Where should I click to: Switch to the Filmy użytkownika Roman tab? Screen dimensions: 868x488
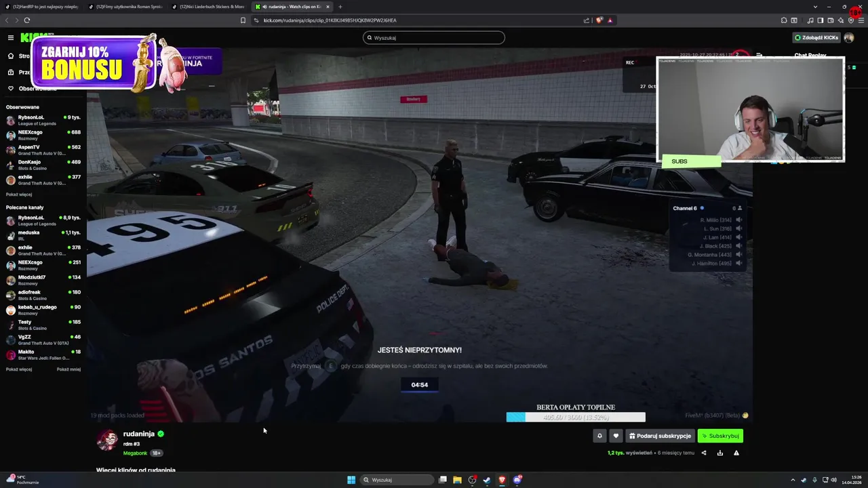tap(126, 7)
